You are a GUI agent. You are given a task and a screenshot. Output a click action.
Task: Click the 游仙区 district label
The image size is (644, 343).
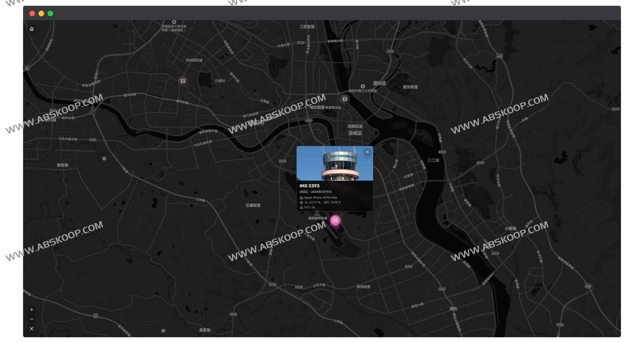[x=379, y=83]
